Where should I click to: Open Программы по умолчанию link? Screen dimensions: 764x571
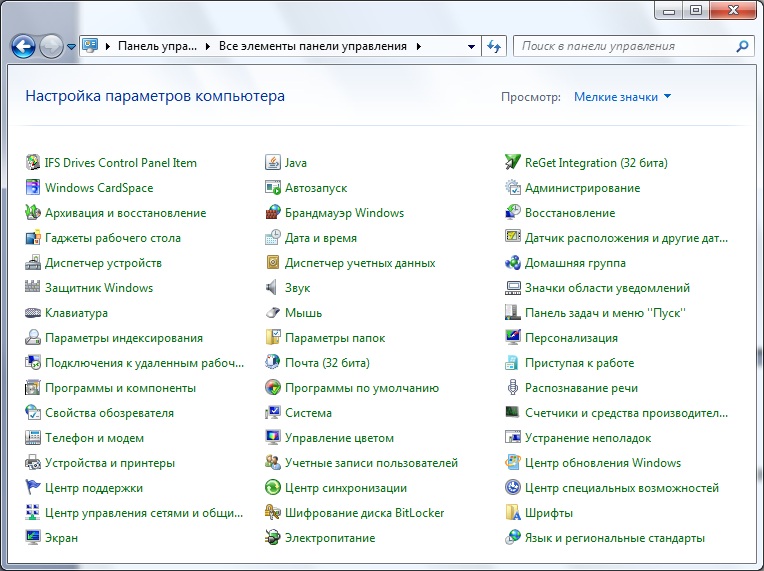tap(362, 388)
